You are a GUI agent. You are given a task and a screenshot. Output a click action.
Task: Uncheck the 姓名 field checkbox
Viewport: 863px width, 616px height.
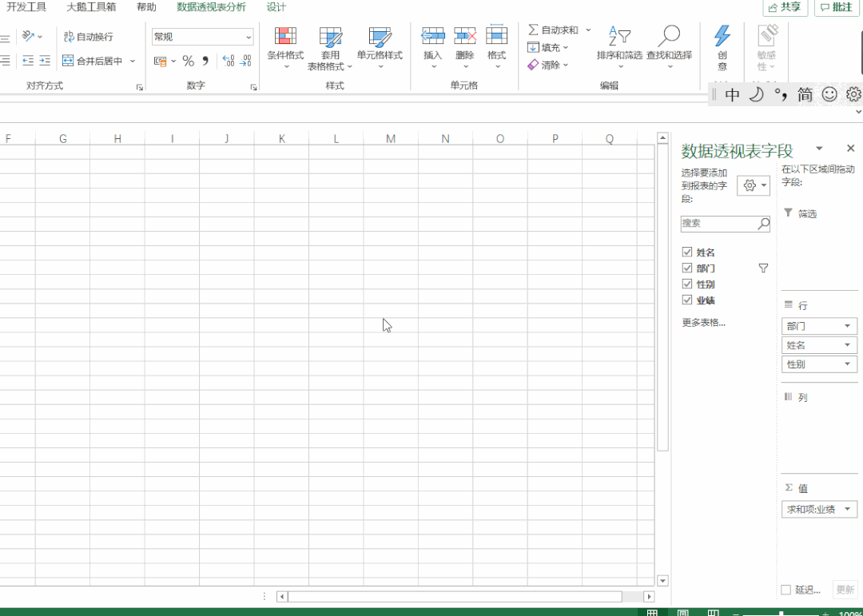coord(686,252)
